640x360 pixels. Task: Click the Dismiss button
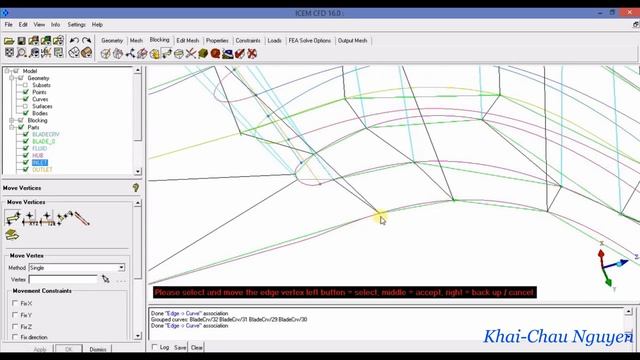(x=98, y=349)
